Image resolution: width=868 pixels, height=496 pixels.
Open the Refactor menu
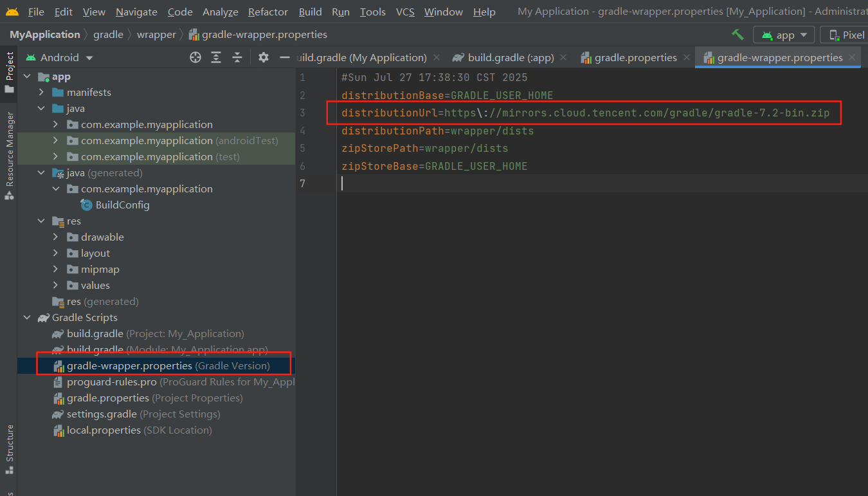[267, 12]
